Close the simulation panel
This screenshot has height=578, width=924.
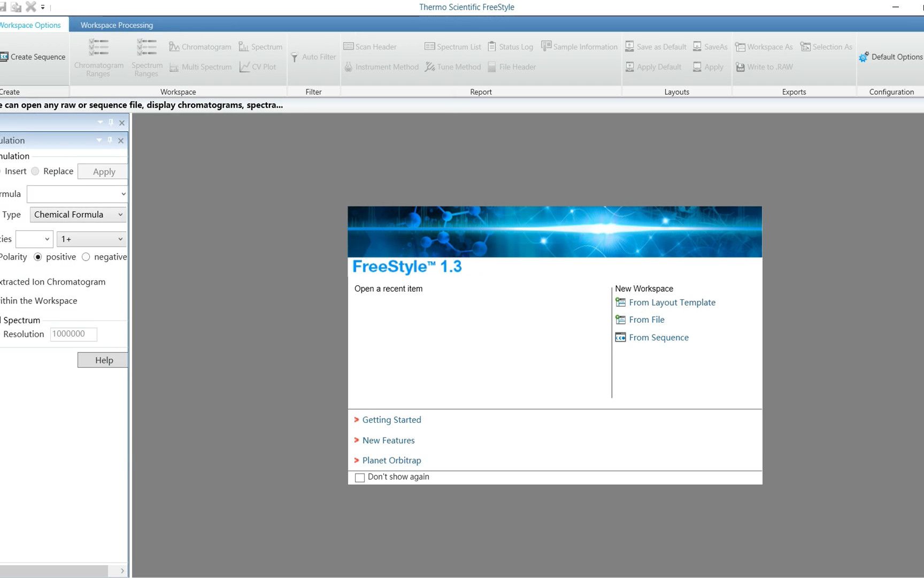click(121, 140)
